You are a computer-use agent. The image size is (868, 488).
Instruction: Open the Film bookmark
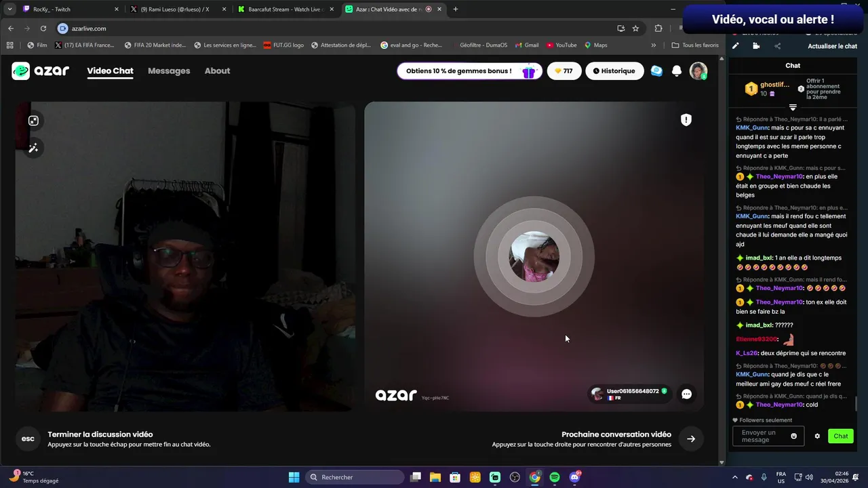[x=37, y=45]
